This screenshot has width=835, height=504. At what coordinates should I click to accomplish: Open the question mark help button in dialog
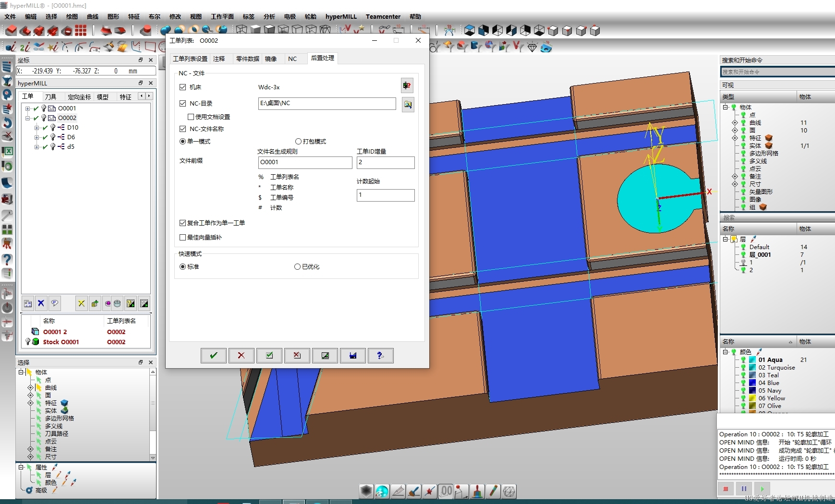(381, 356)
